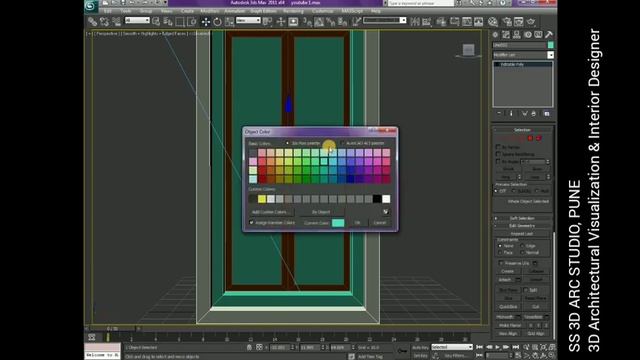Click the Use Pivot Point Center icon
This screenshot has width=640, height=360.
268,22
